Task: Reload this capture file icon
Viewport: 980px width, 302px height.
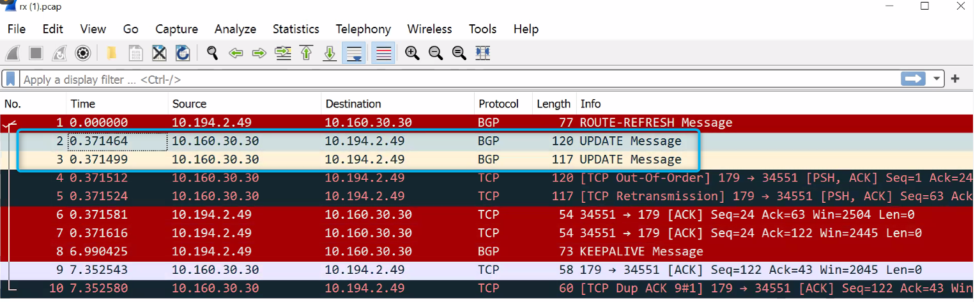Action: (182, 53)
